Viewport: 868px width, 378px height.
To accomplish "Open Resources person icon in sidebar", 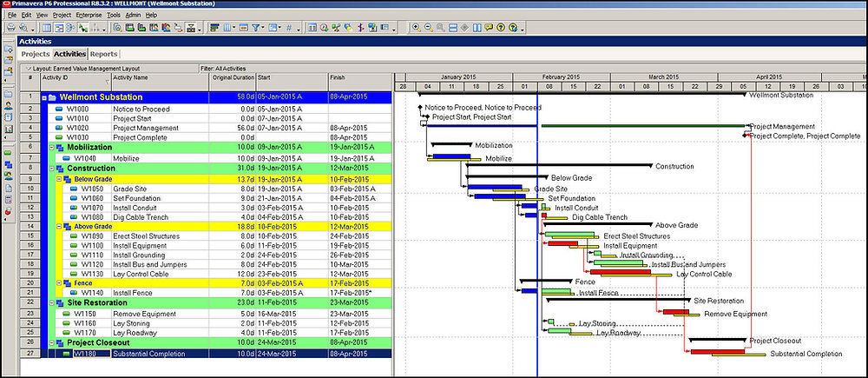I will click(9, 105).
